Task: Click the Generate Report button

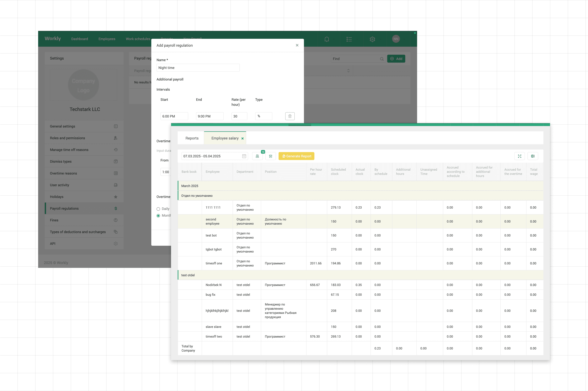Action: pyautogui.click(x=296, y=156)
